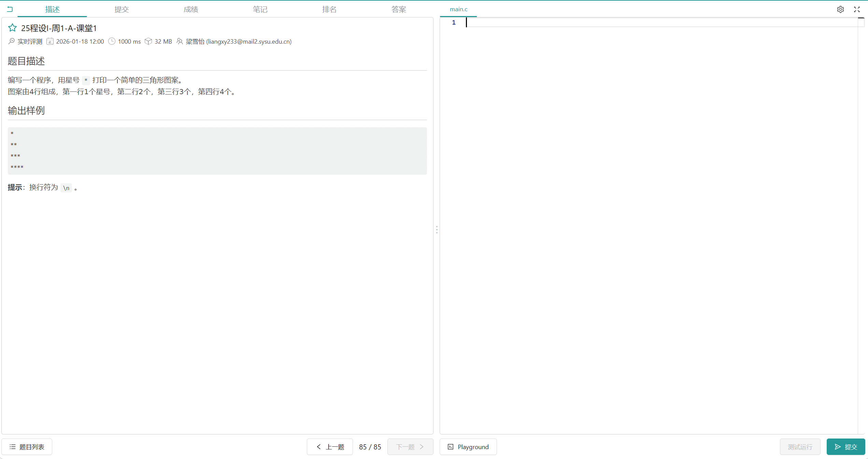Select the 笔记 tab

click(260, 9)
